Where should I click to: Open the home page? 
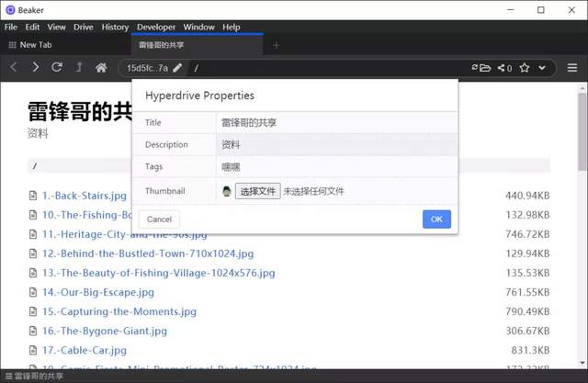(x=101, y=67)
